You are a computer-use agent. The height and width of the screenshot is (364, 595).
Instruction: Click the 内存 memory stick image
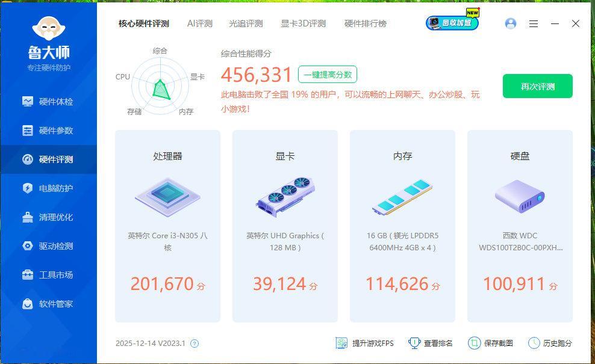pos(402,197)
